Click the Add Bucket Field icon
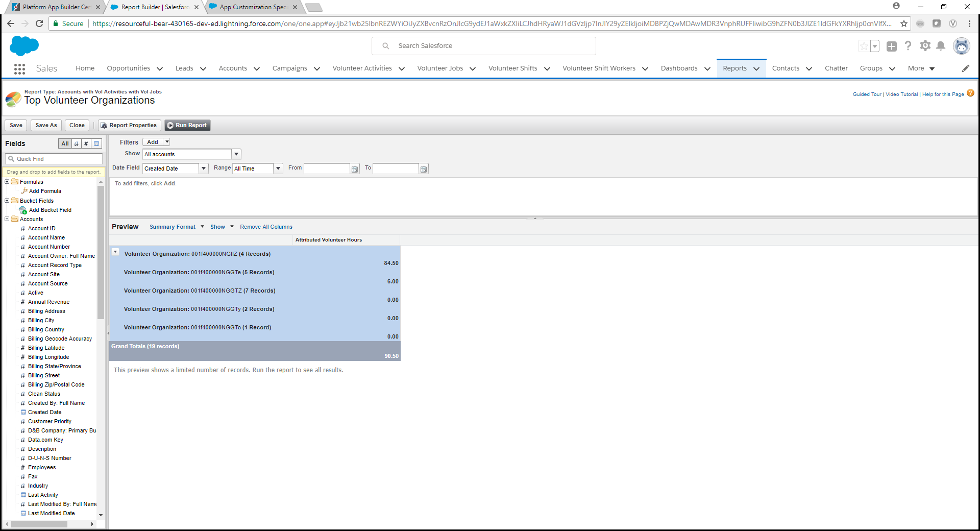Image resolution: width=980 pixels, height=531 pixels. coord(23,210)
